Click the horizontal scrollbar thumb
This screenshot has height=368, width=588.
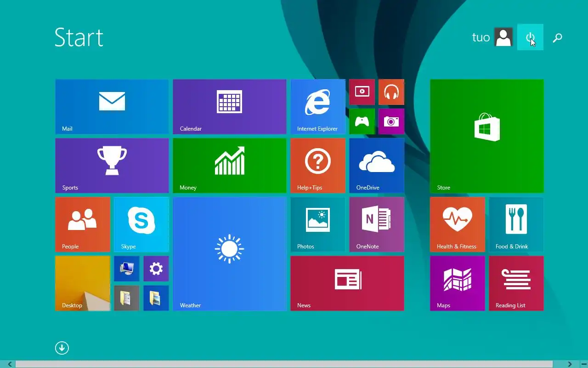tap(284, 364)
